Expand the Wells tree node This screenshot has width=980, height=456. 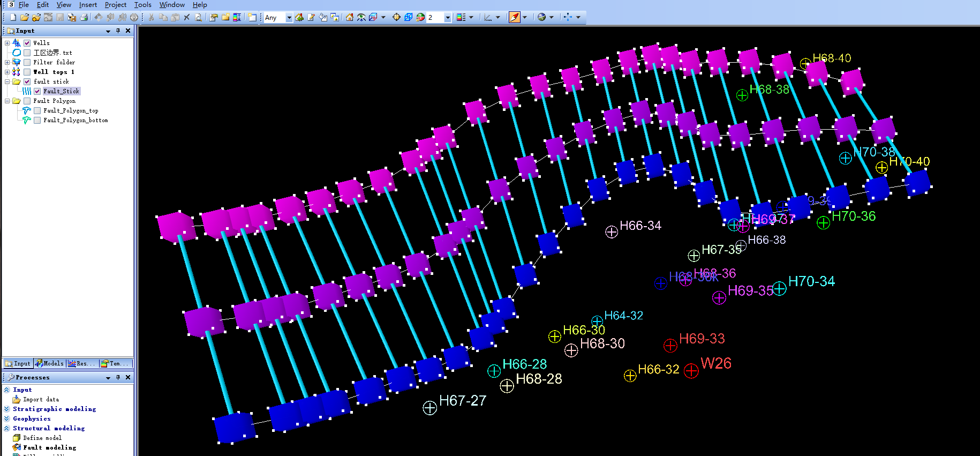7,43
